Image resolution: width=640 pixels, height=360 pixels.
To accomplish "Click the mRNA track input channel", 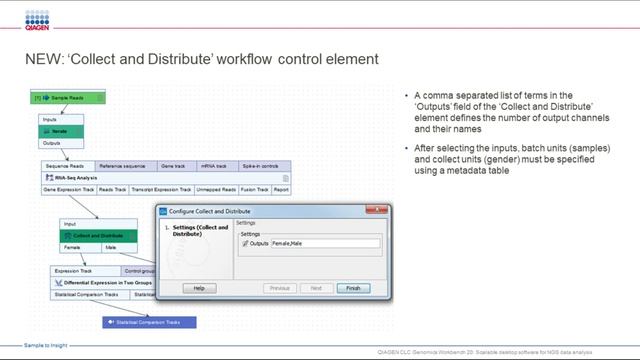I will [x=217, y=166].
